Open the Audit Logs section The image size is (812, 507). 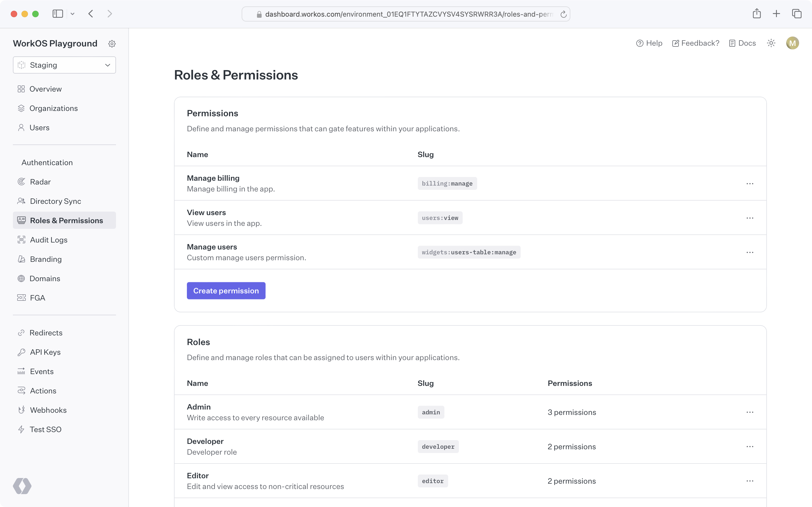coord(48,240)
